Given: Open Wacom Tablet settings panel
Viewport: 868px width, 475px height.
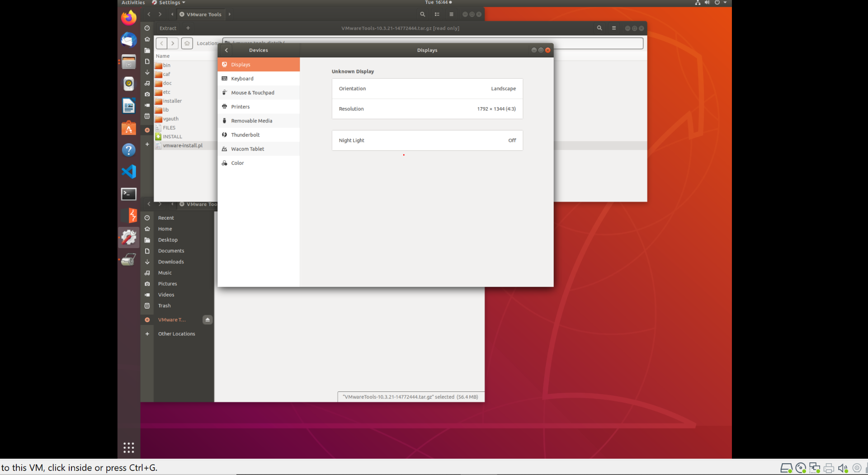Looking at the screenshot, I should 247,149.
